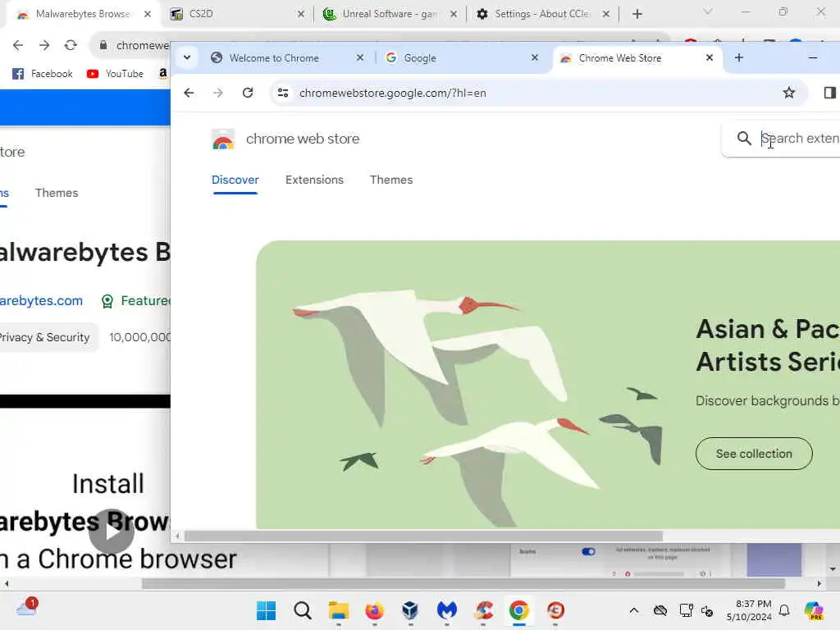Open Copilot preview from the taskbar

(x=813, y=610)
